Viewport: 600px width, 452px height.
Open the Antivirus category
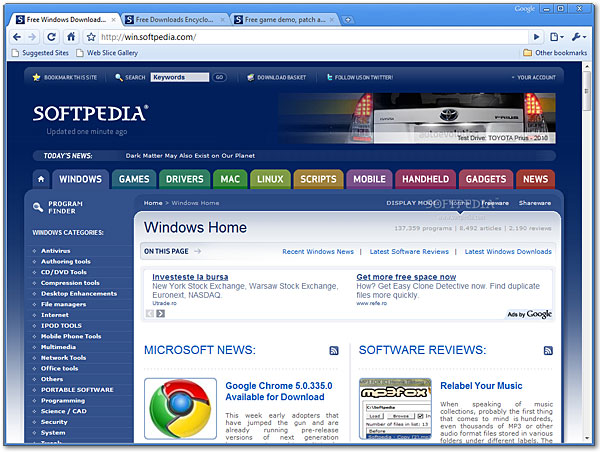(56, 251)
